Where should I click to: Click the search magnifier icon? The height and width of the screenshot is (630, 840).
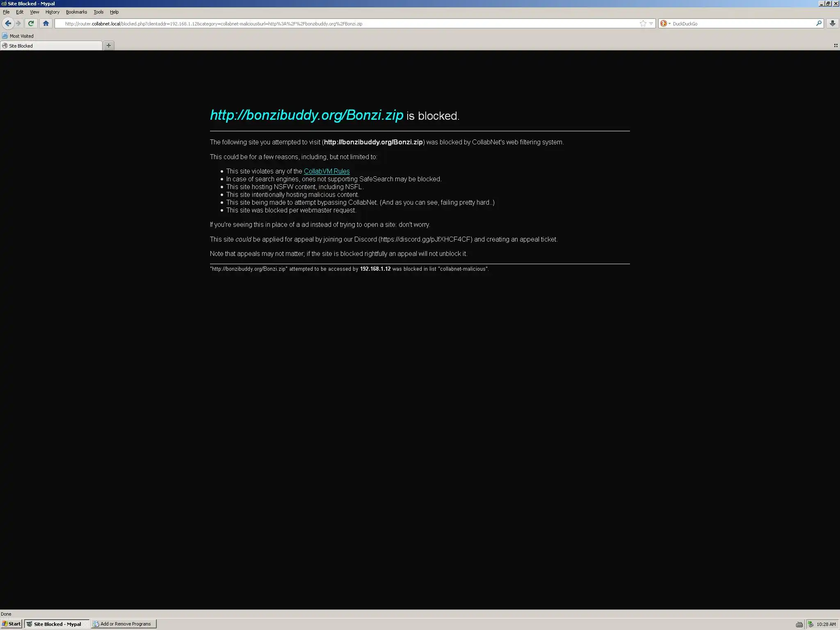click(819, 23)
